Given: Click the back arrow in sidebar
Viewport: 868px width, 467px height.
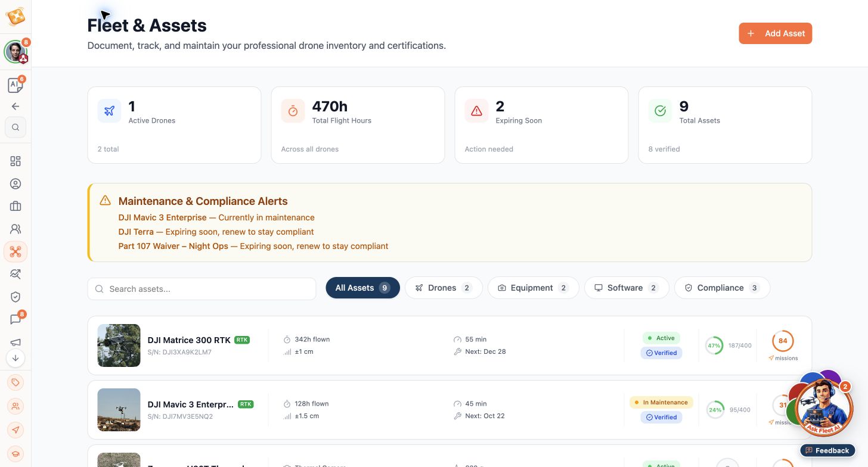Looking at the screenshot, I should point(15,107).
